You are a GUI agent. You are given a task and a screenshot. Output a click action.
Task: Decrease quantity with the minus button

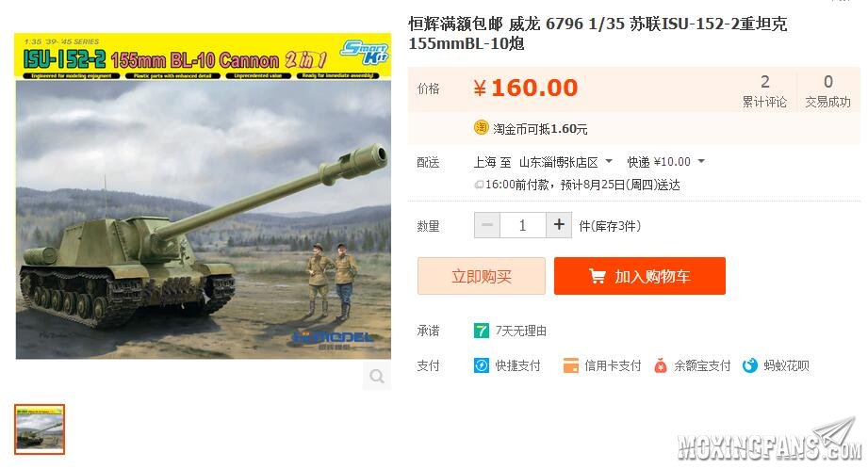[x=487, y=225]
